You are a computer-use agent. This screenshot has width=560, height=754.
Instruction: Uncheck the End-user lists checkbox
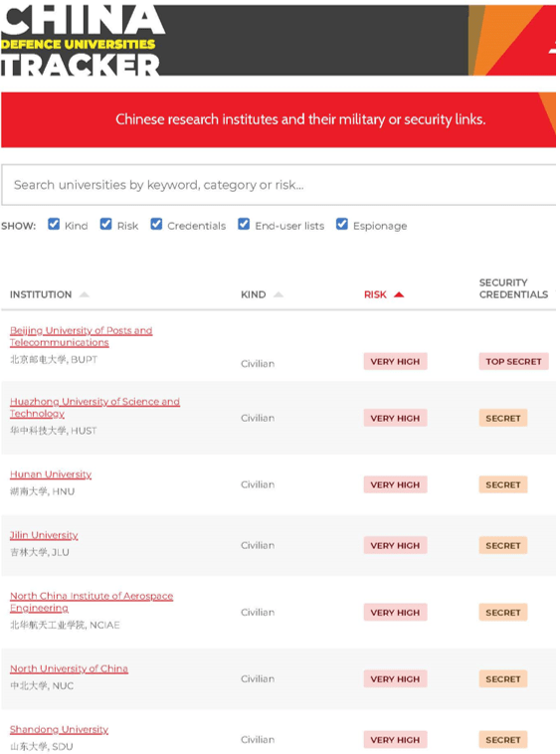click(x=244, y=224)
